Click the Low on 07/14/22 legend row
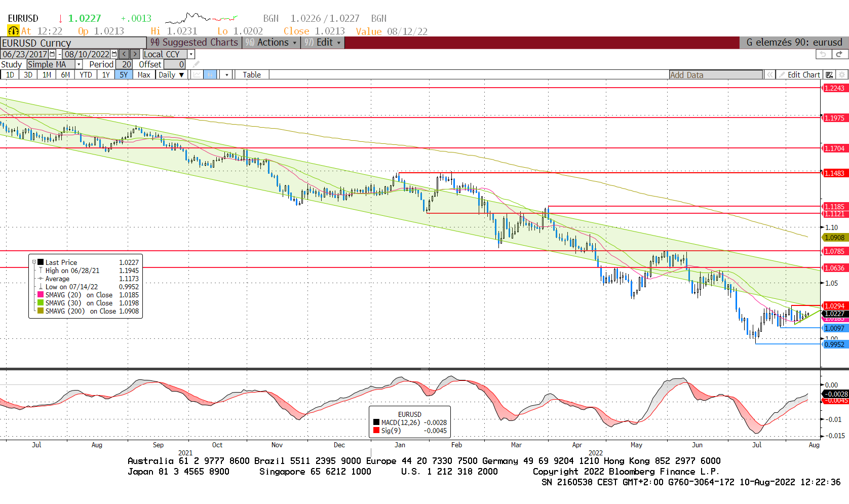 (88, 287)
